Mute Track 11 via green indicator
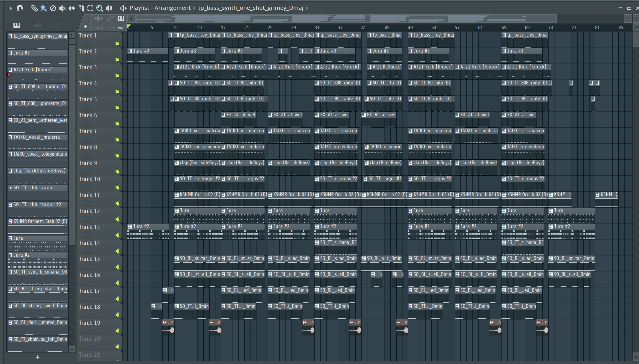This screenshot has height=364, width=639. 118,203
